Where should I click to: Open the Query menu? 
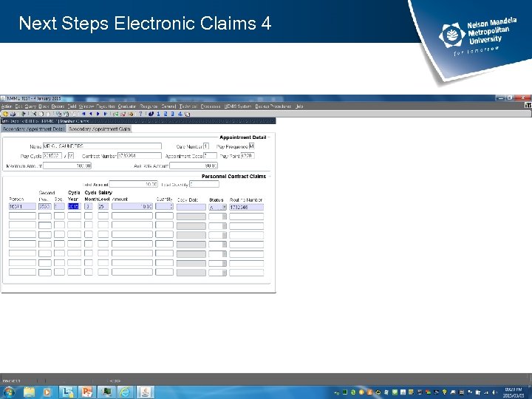tap(30, 106)
